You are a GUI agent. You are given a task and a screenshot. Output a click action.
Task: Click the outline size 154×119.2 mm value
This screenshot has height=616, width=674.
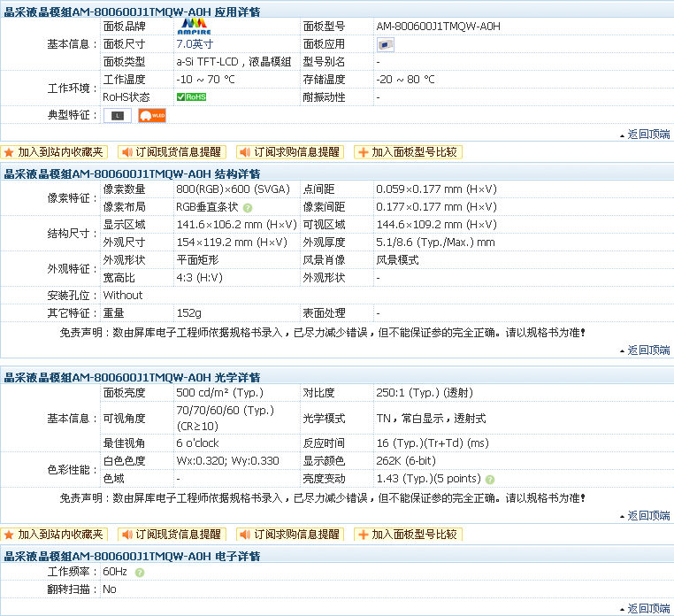232,243
